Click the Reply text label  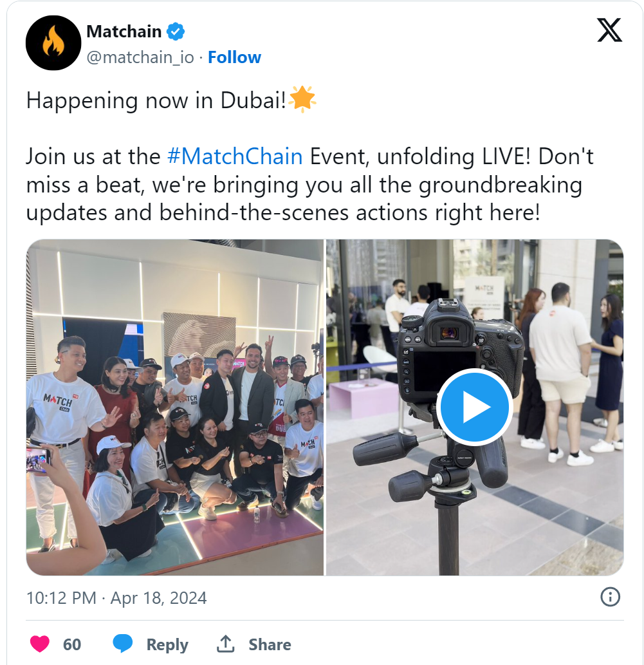pos(167,644)
